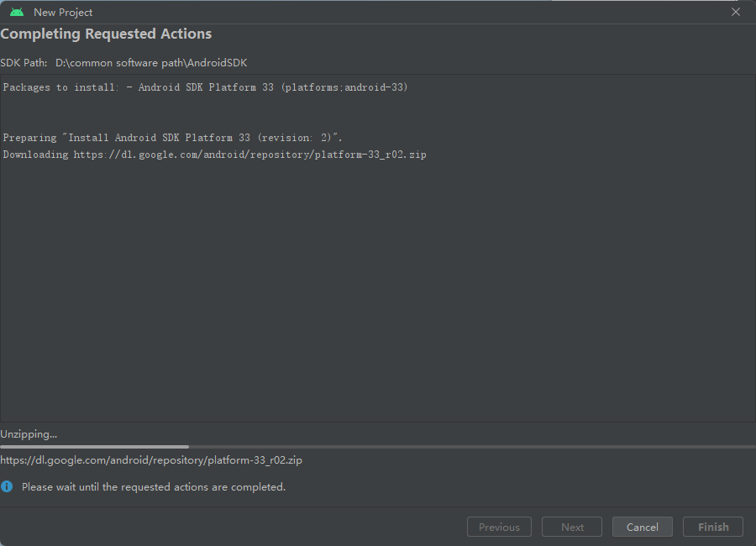Click the New Project title text
Image resolution: width=756 pixels, height=546 pixels.
(63, 13)
